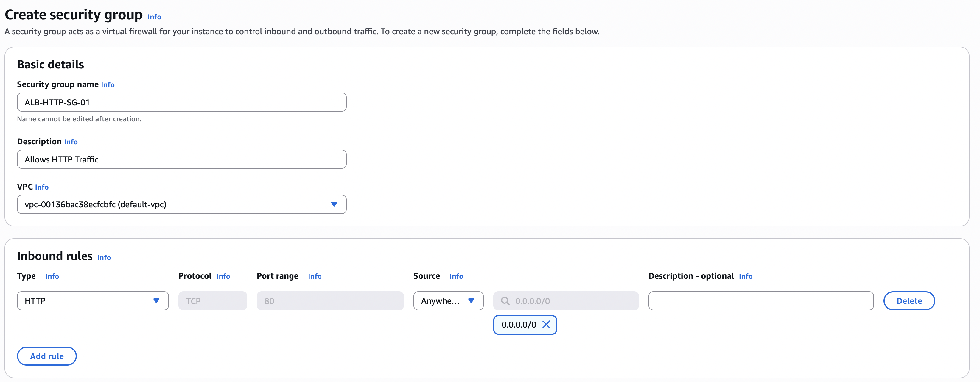
Task: Open Info link beside Create security group
Action: point(154,17)
